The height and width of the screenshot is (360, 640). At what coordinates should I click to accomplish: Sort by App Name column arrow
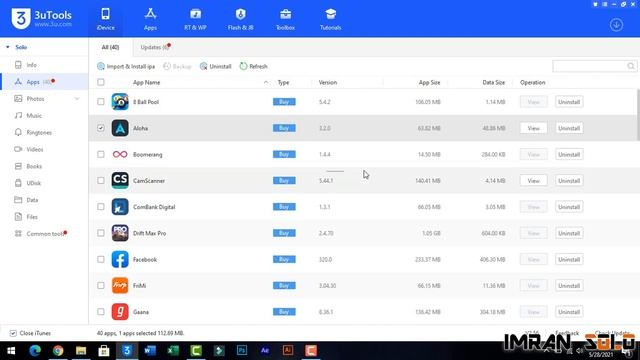[x=266, y=82]
